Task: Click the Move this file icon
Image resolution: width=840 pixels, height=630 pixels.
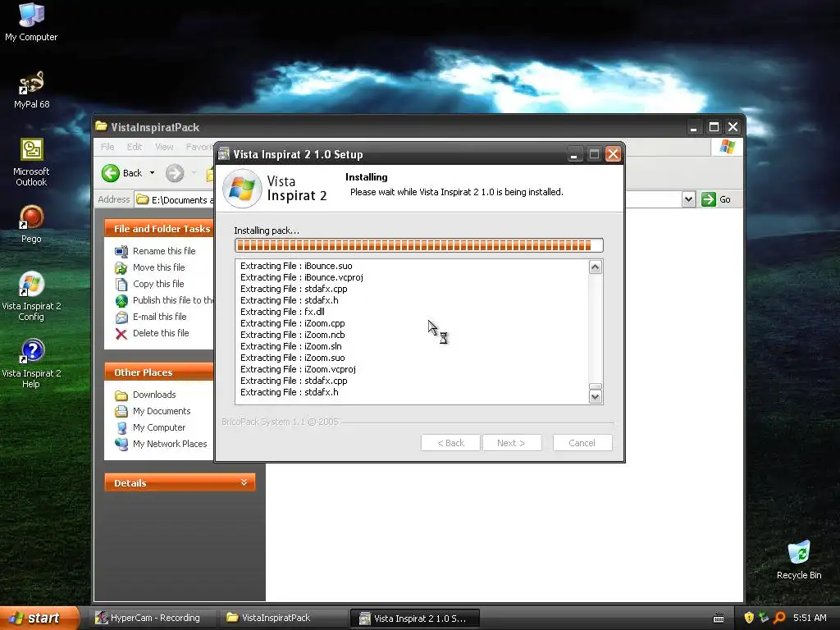Action: [121, 268]
